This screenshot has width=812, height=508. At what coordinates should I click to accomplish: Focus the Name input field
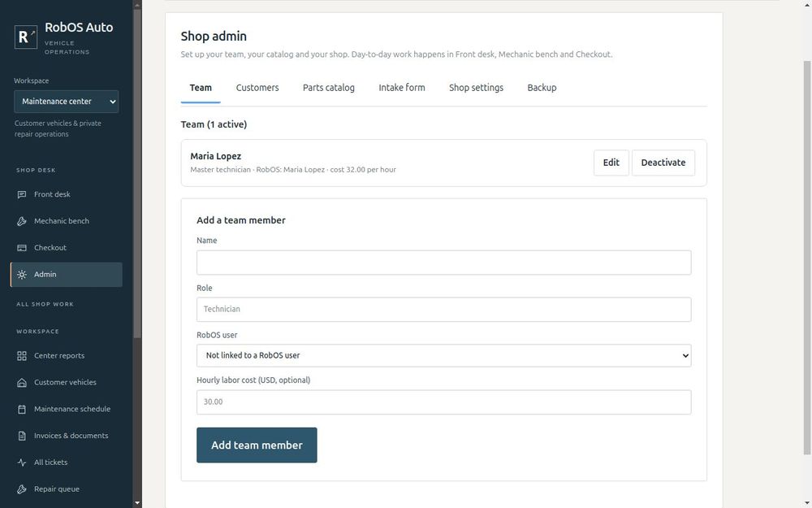[444, 263]
